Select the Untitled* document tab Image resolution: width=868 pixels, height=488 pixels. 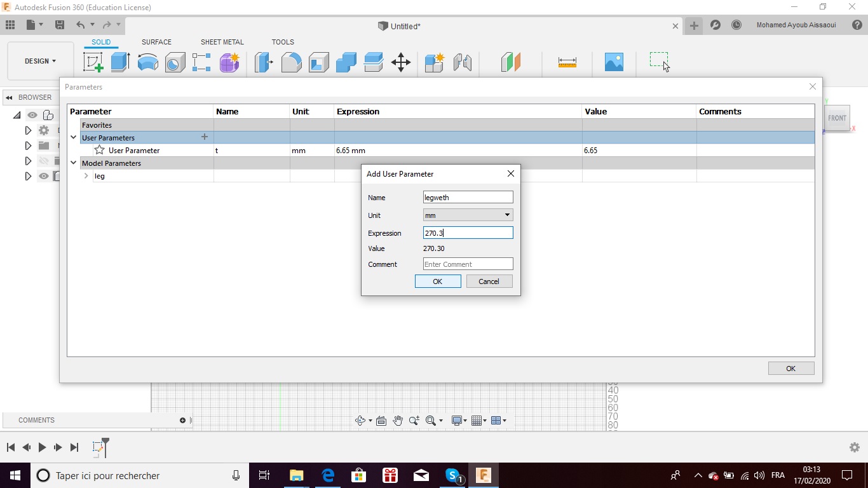pyautogui.click(x=399, y=26)
